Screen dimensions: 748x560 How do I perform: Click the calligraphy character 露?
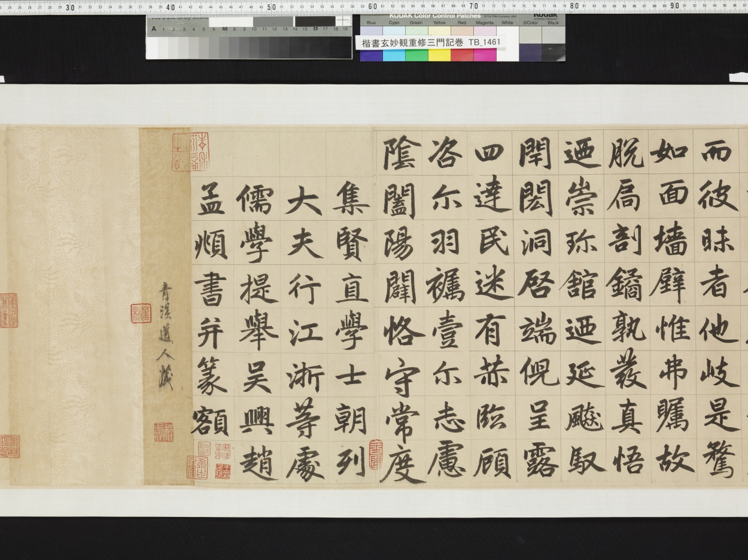(x=540, y=461)
